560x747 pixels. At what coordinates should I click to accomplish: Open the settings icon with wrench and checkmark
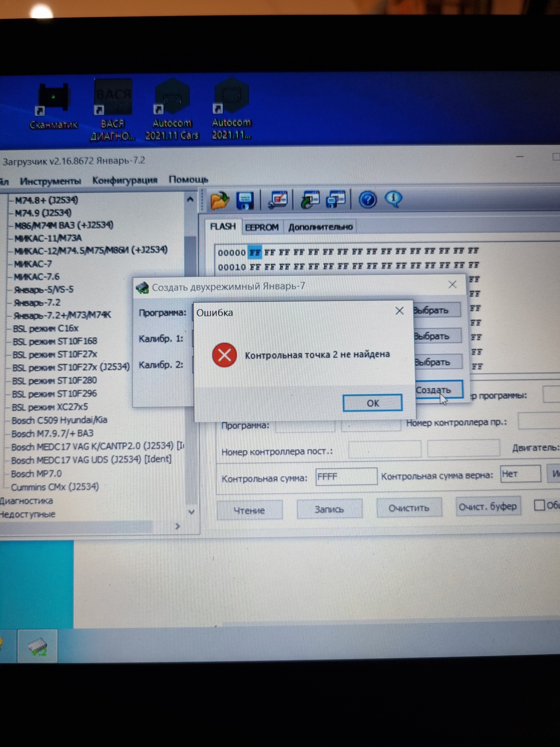pos(277,200)
